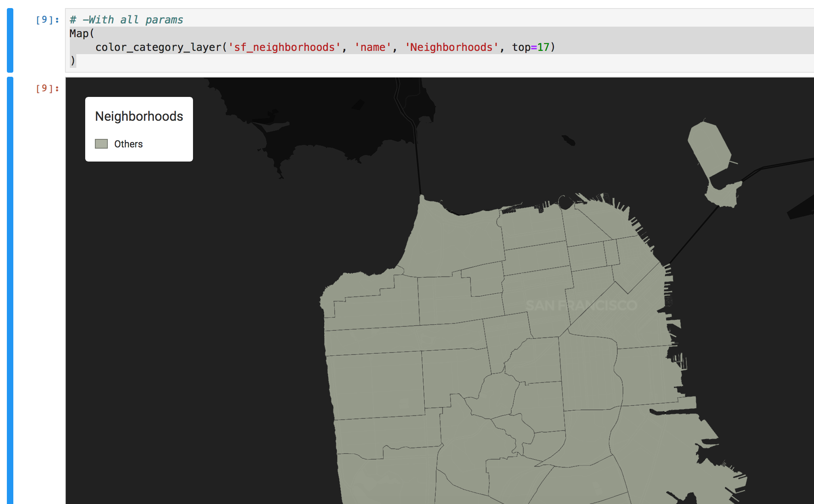
Task: Click the Map( function name in the code
Action: click(x=80, y=34)
